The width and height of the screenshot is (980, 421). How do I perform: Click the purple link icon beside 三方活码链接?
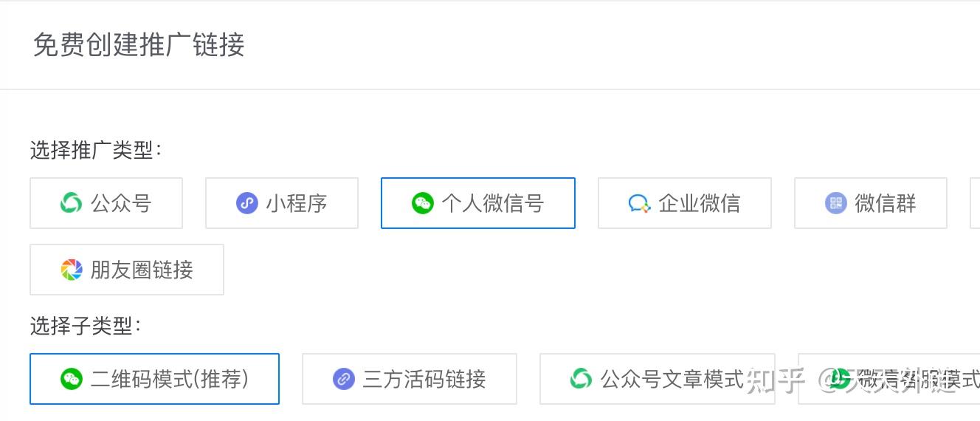click(343, 379)
